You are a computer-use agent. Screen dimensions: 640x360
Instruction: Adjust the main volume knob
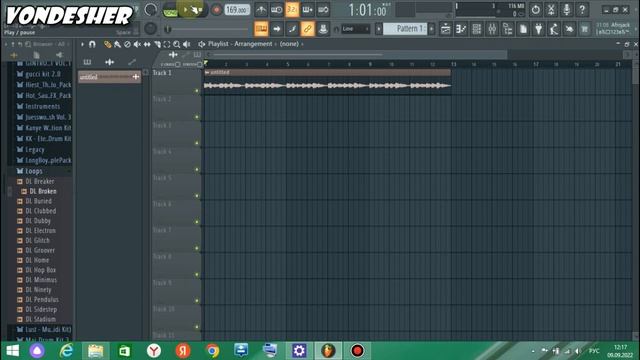coord(151,9)
